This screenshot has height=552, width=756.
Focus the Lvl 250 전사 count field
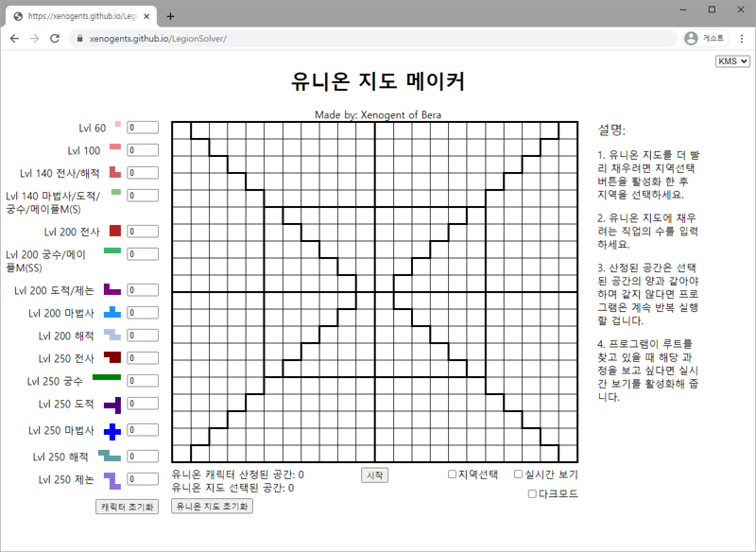(143, 357)
